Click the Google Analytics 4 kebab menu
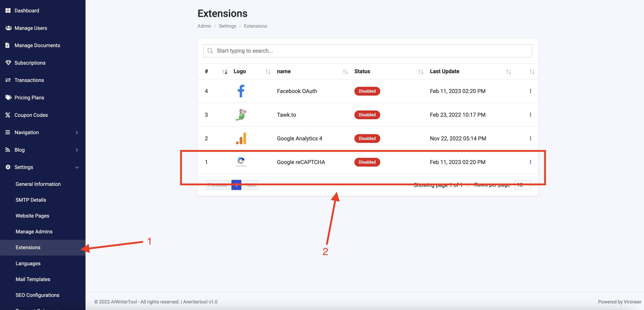 pos(530,138)
